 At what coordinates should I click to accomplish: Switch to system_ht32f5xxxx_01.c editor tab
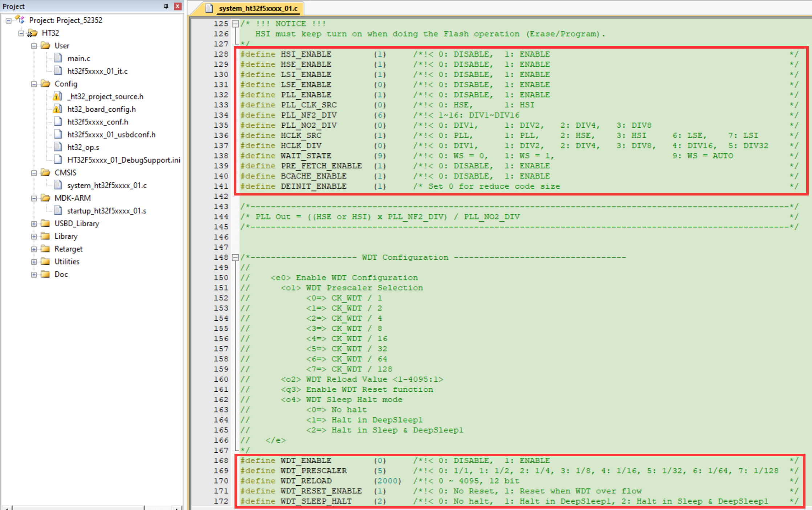click(258, 8)
